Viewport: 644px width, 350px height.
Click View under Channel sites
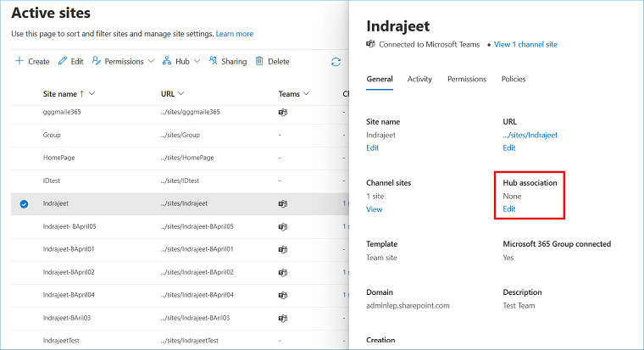coord(375,209)
